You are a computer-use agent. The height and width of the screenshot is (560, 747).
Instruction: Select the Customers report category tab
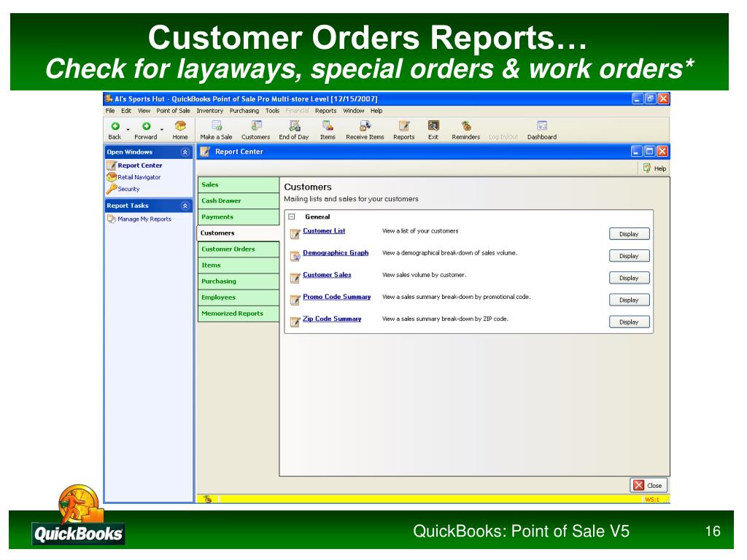pos(239,233)
